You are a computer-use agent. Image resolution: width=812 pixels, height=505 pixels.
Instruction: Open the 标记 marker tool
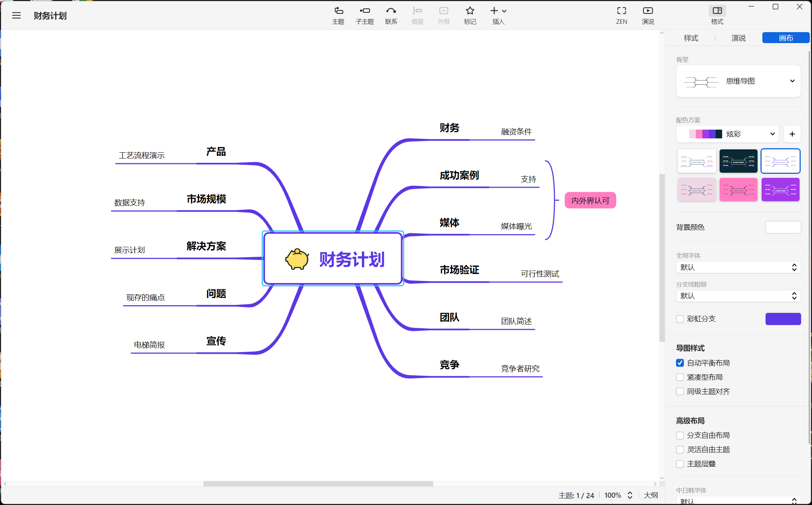(x=470, y=16)
